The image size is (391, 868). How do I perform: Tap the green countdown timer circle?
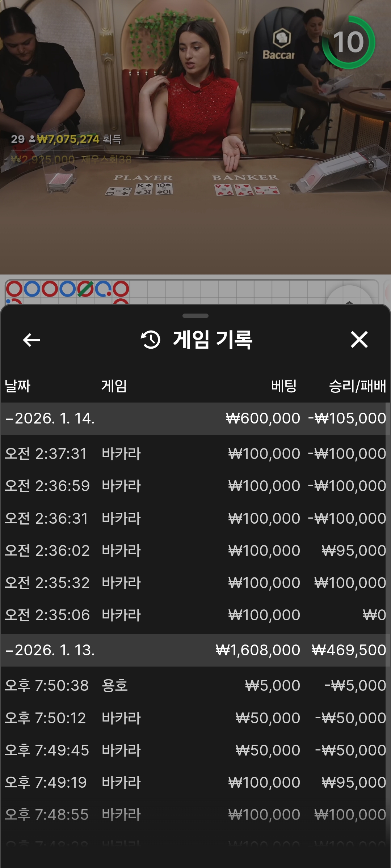point(349,42)
